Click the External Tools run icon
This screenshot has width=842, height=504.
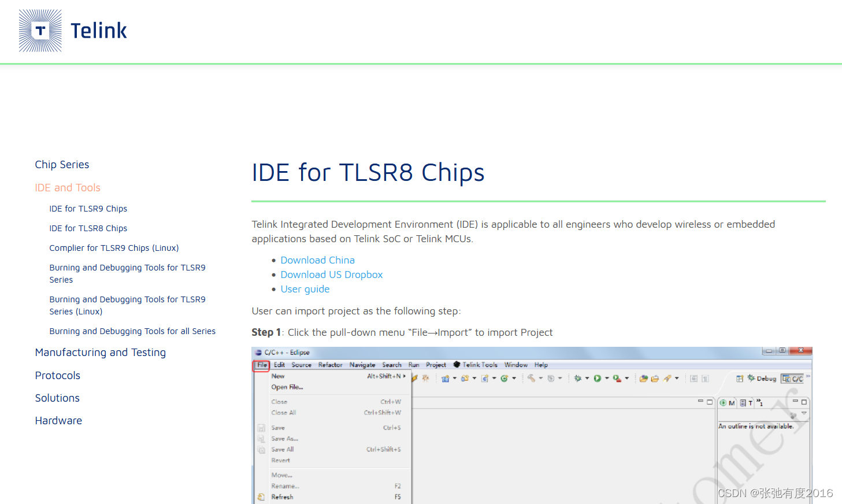coord(617,379)
